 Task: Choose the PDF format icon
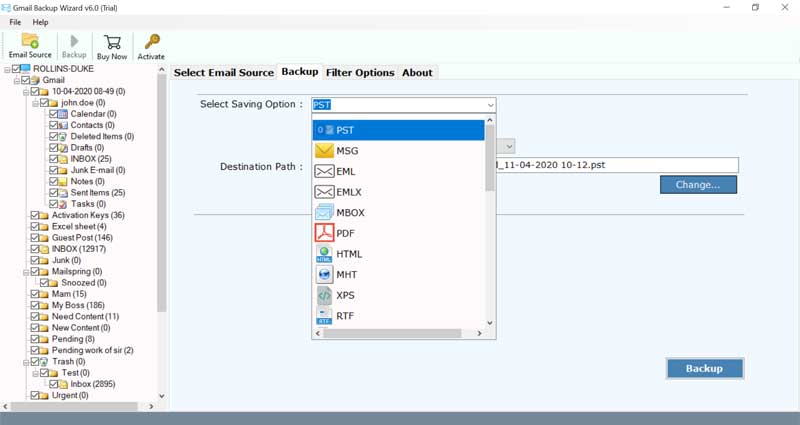pyautogui.click(x=324, y=233)
